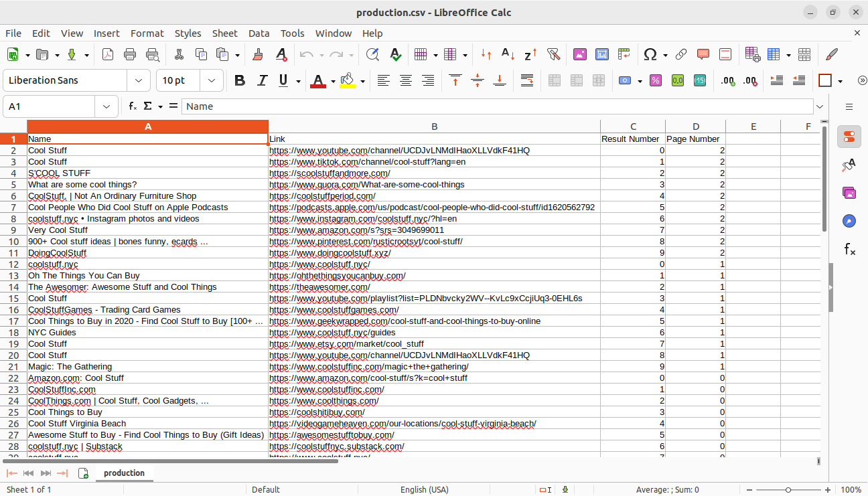The height and width of the screenshot is (496, 868).
Task: Toggle Italic formatting
Action: tap(262, 80)
